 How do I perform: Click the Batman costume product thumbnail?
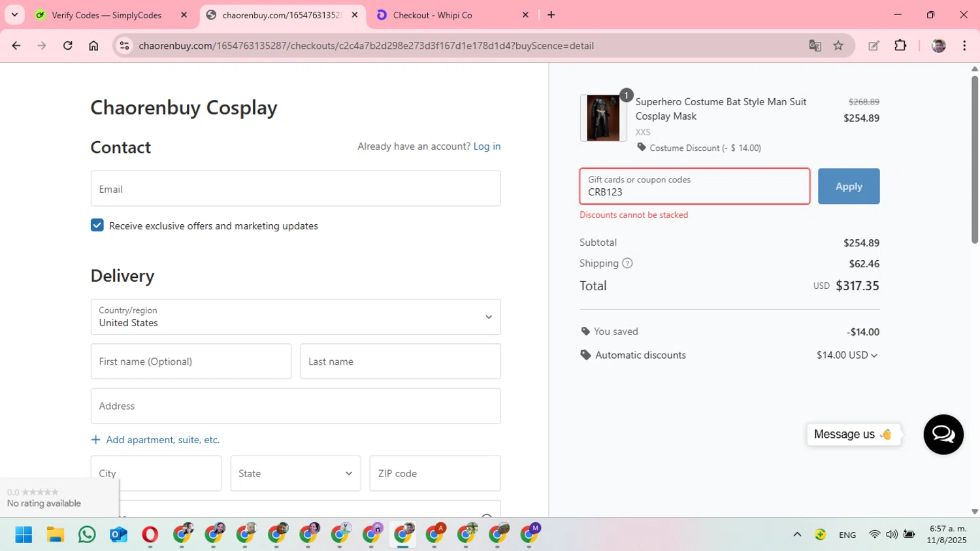coord(602,118)
